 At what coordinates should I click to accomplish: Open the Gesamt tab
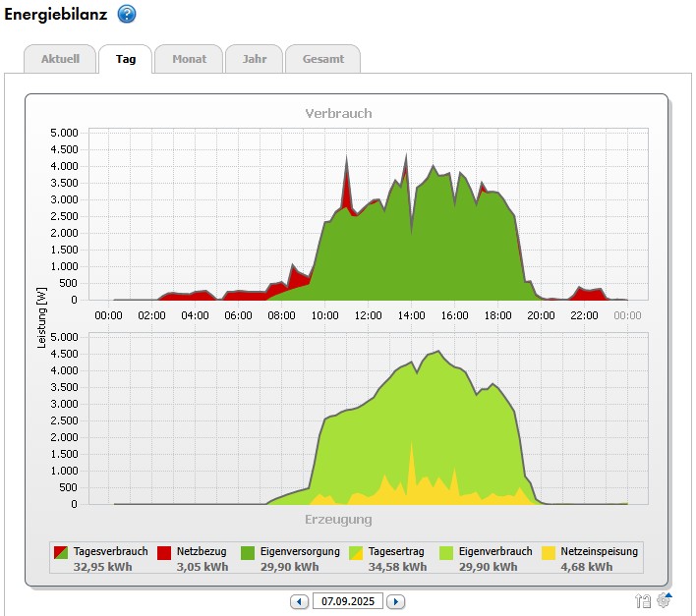322,59
